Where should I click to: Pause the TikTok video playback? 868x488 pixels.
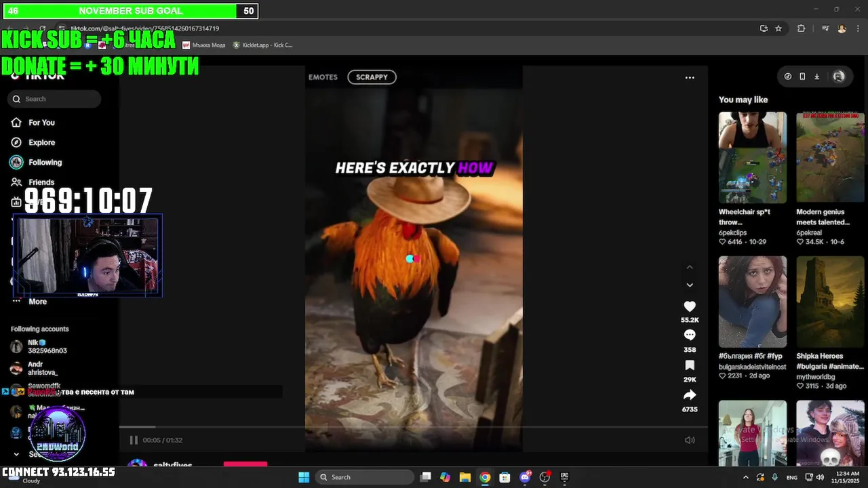pyautogui.click(x=134, y=440)
